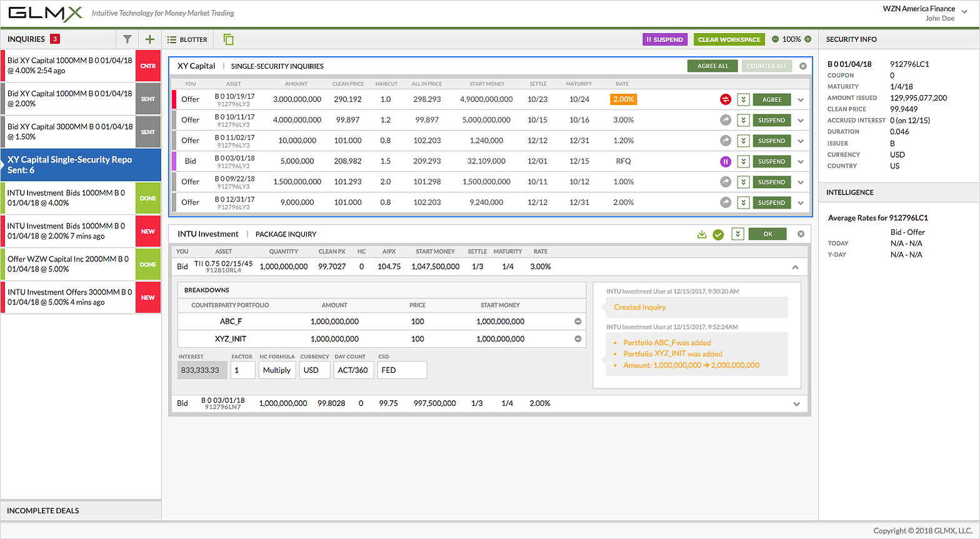Viewport: 980px width, 539px height.
Task: Open the Blotter view
Action: tap(187, 39)
